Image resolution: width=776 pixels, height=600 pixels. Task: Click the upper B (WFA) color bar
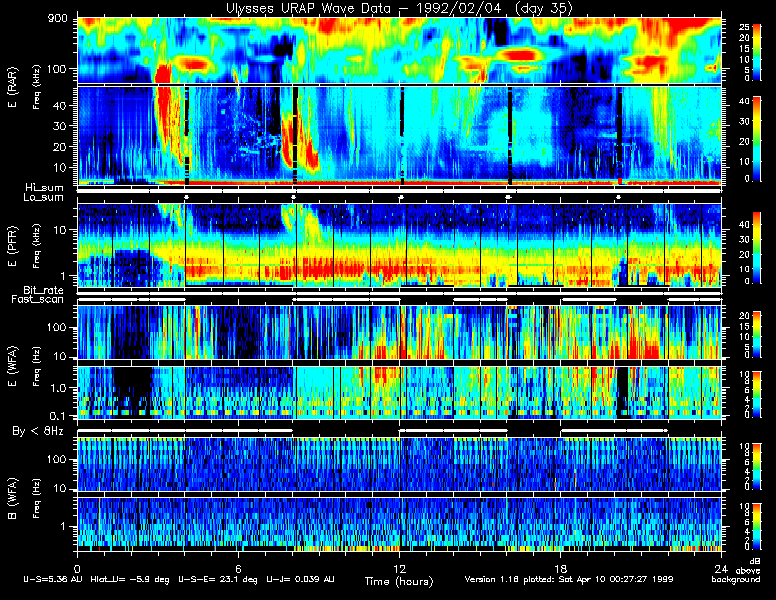pos(757,467)
